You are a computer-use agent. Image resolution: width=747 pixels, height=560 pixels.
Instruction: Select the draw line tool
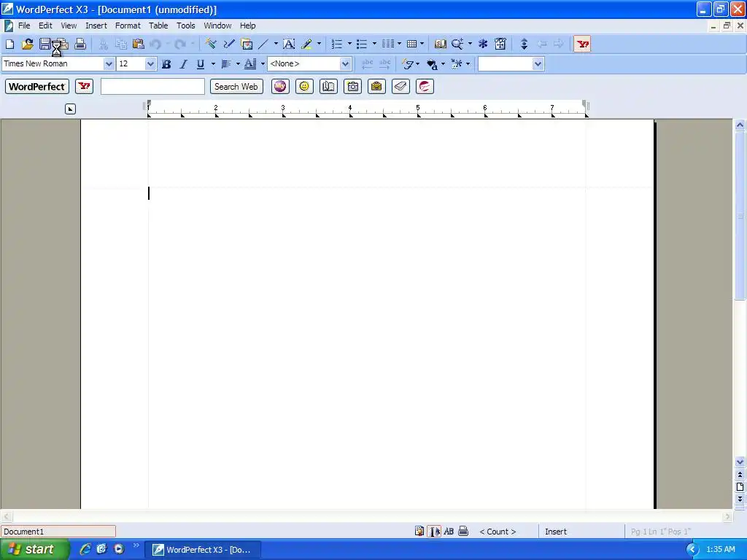(x=263, y=44)
